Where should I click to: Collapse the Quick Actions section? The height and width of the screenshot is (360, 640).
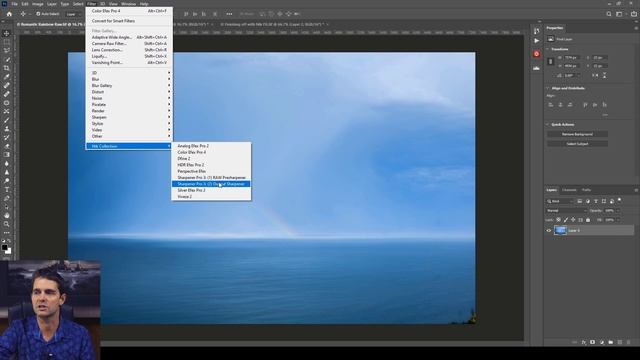tap(548, 124)
